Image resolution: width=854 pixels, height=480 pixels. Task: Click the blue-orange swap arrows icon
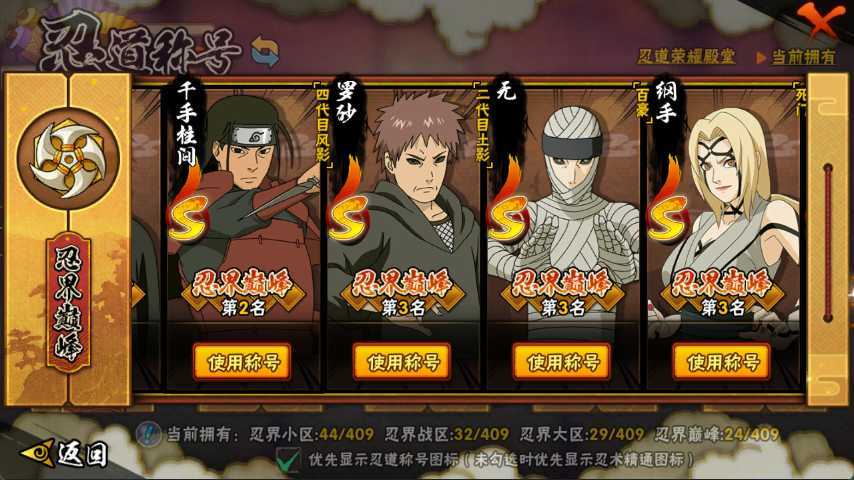(x=265, y=51)
